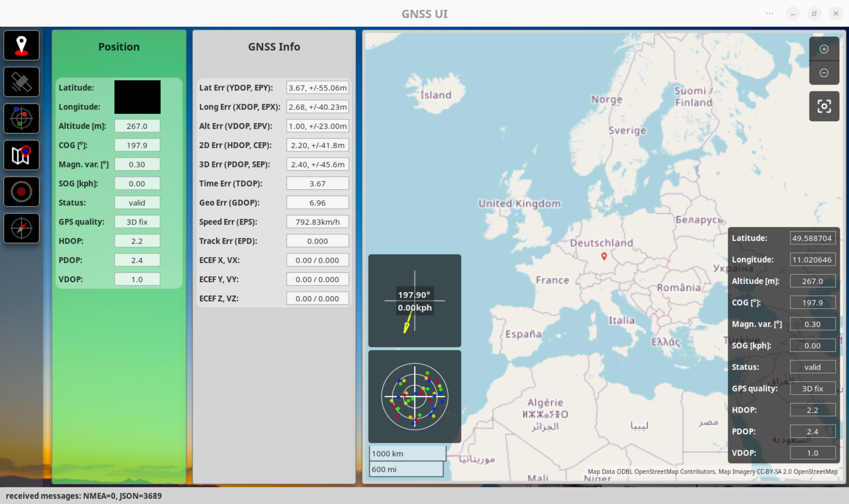The width and height of the screenshot is (849, 504).
Task: Select the satellite icon in sidebar
Action: 21,82
